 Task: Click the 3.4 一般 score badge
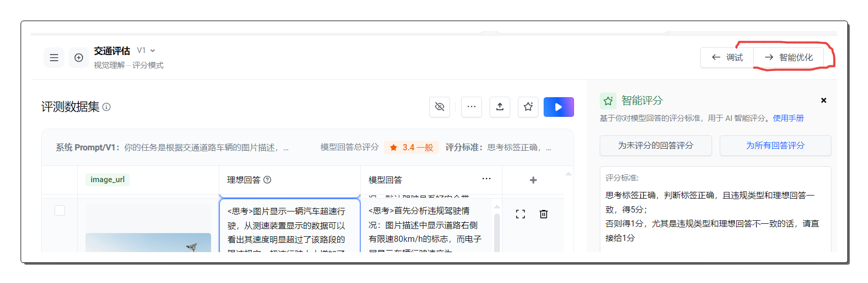(411, 148)
